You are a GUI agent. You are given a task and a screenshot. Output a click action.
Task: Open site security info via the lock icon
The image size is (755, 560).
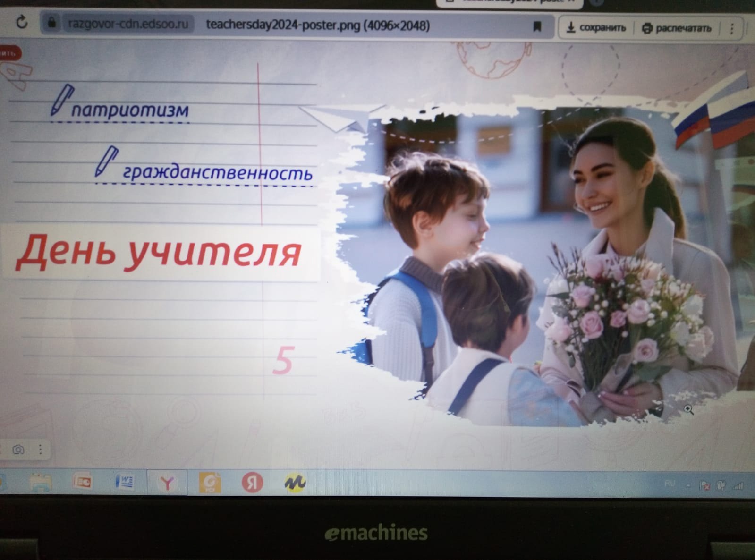click(52, 23)
